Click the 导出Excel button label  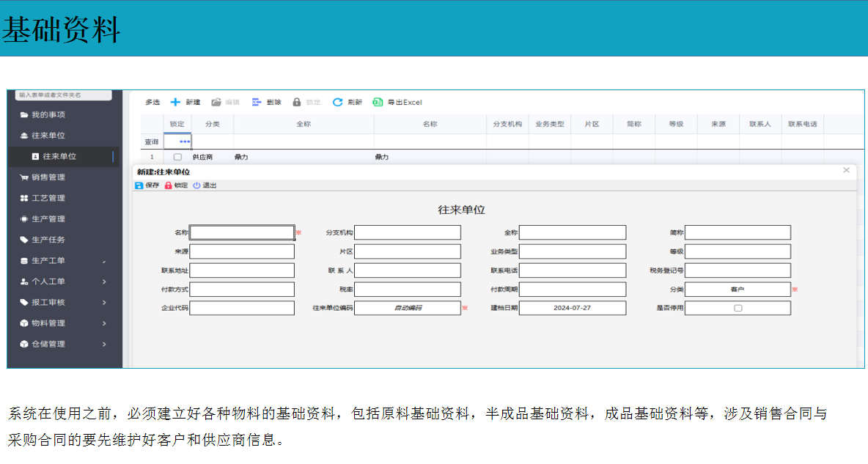click(405, 103)
